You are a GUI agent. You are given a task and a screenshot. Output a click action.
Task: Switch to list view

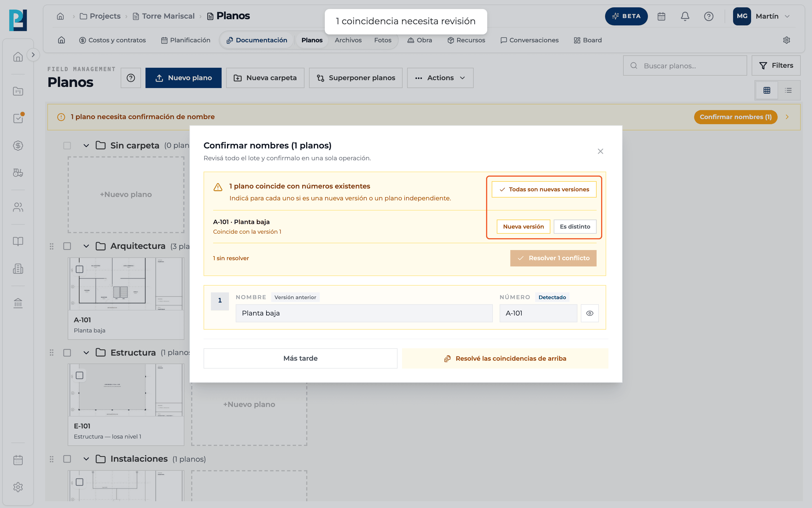pos(789,90)
